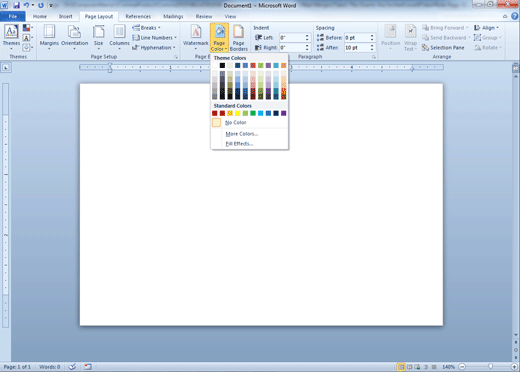
Task: Switch to the Review tab
Action: (x=204, y=16)
